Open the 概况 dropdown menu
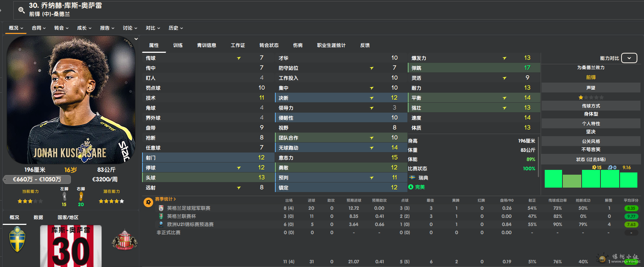The width and height of the screenshot is (644, 267). (16, 28)
